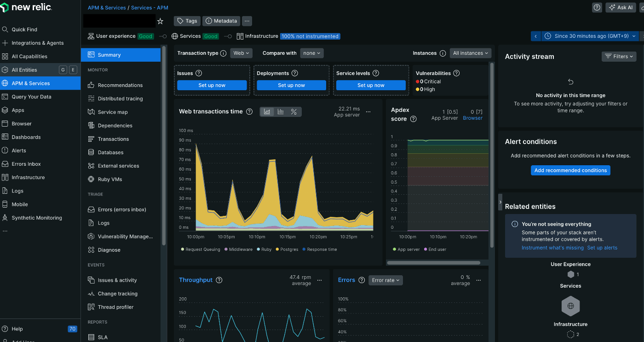Open the Error rate dropdown
This screenshot has width=644, height=342.
coord(385,280)
